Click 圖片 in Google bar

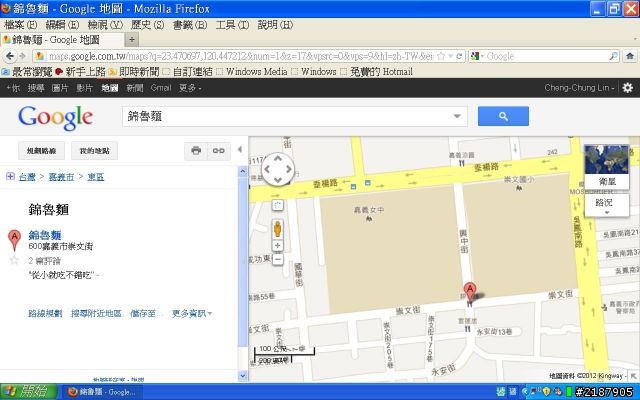60,87
